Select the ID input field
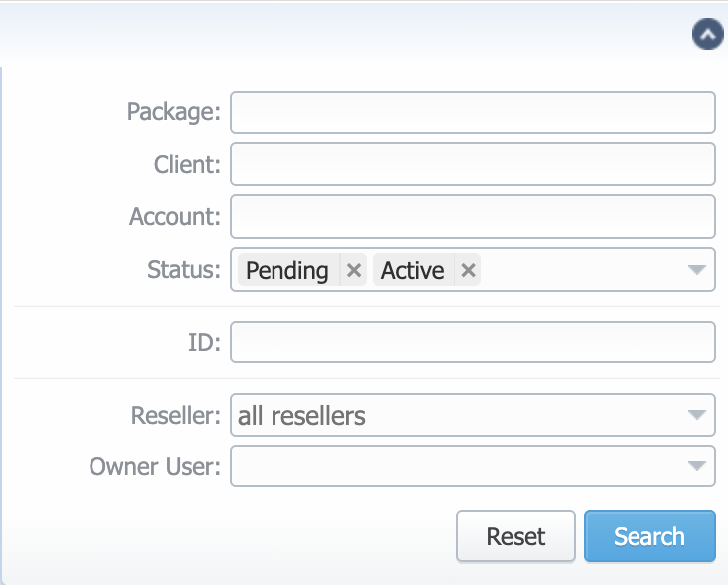This screenshot has height=585, width=728. 472,342
